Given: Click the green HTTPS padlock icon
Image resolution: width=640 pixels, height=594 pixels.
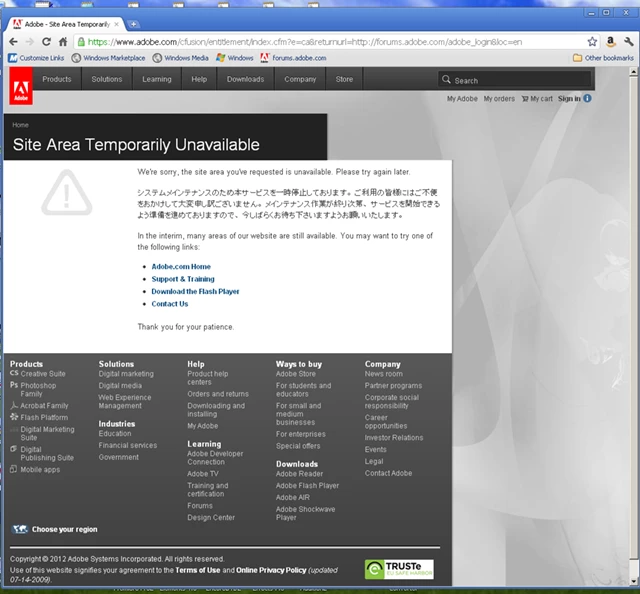Looking at the screenshot, I should (81, 42).
